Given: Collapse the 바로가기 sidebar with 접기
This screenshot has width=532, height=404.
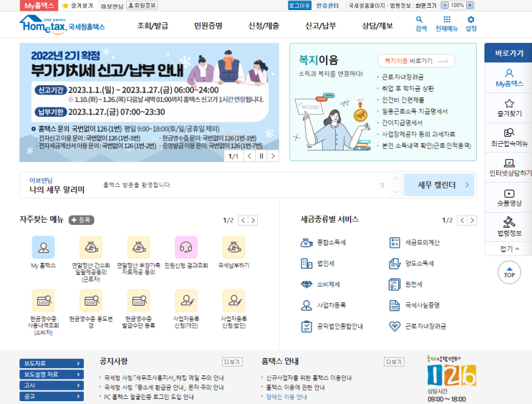Looking at the screenshot, I should [509, 249].
